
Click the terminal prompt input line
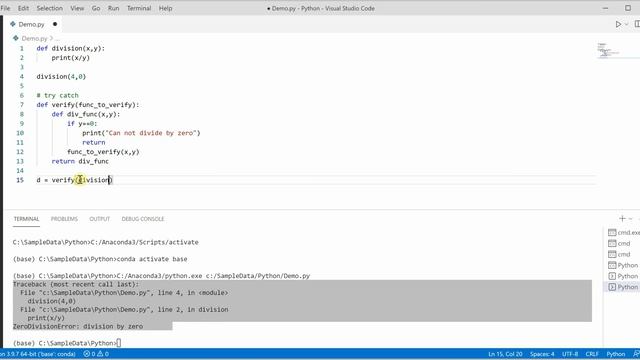pos(67,343)
